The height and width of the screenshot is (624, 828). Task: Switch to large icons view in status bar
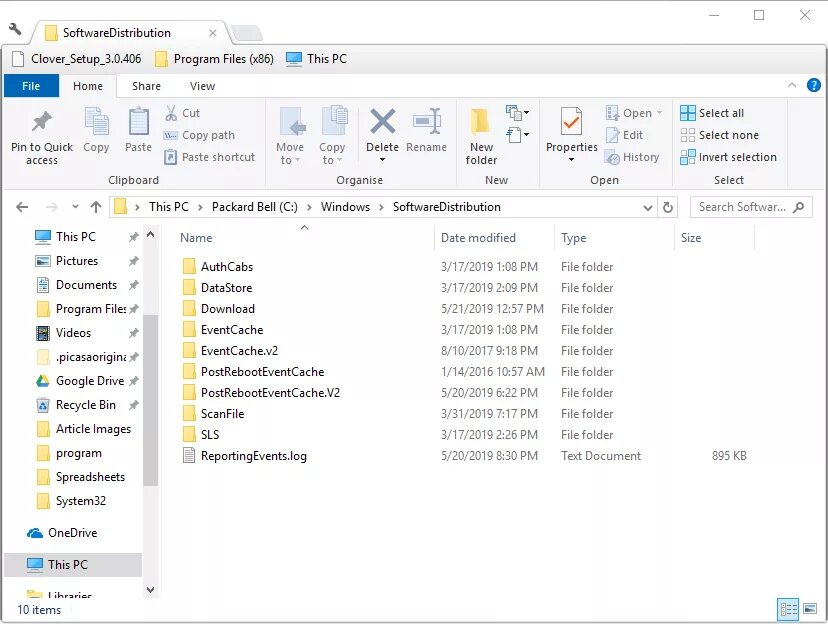tap(810, 609)
